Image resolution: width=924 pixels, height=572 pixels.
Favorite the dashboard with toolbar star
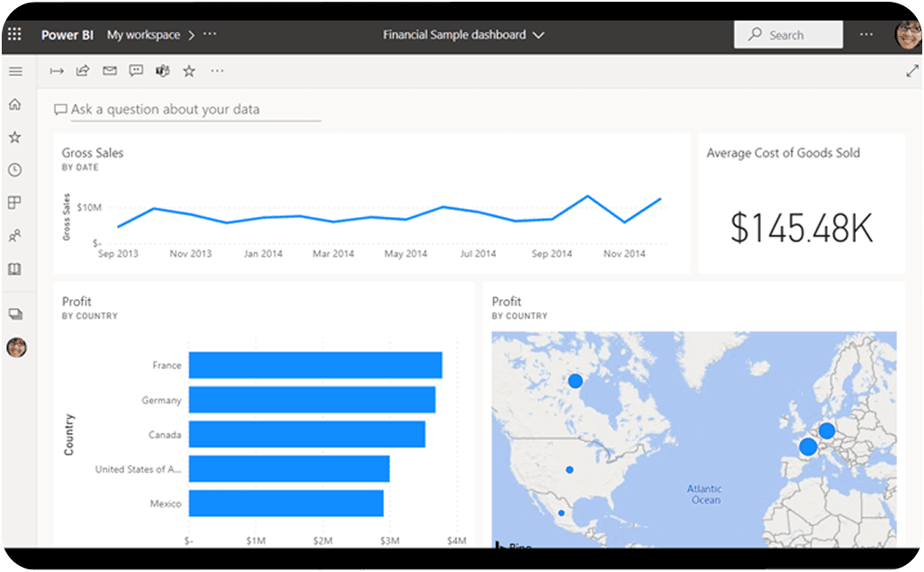189,71
